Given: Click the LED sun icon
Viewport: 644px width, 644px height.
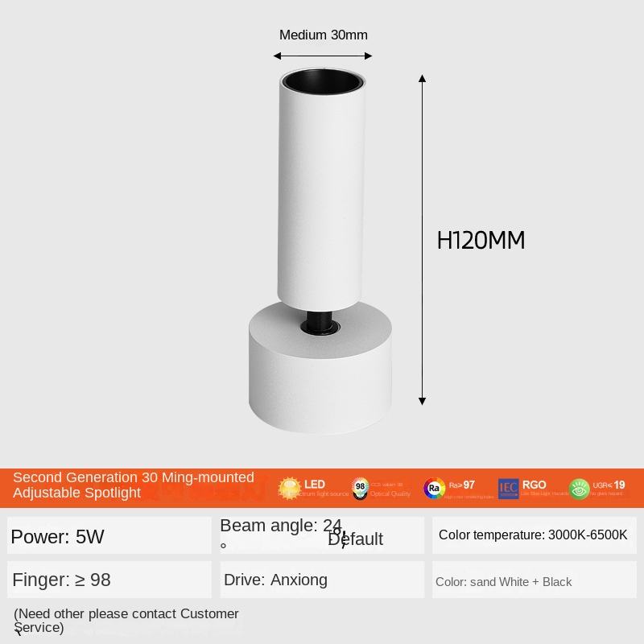Looking at the screenshot, I should point(289,489).
